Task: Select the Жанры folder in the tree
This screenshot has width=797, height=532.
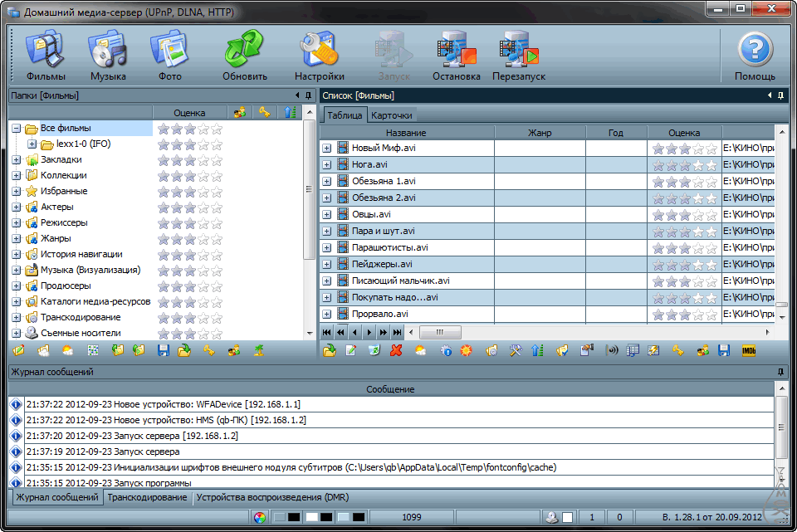Action: point(56,239)
